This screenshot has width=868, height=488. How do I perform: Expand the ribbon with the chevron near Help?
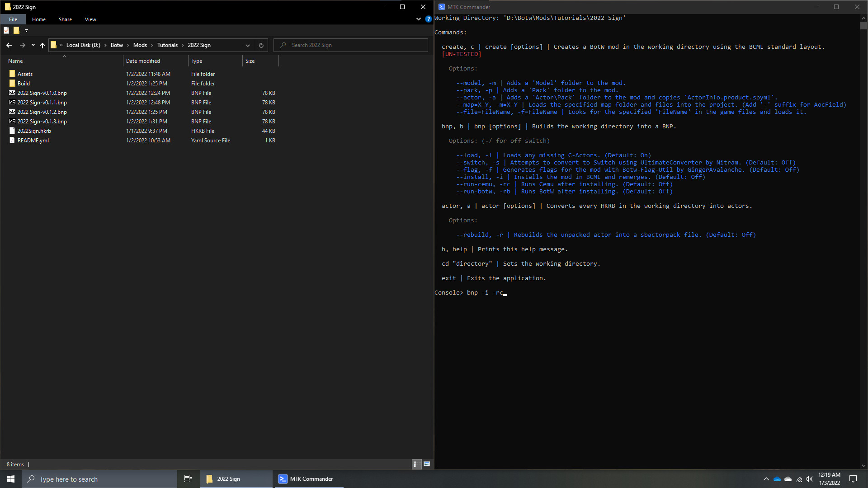click(x=418, y=19)
